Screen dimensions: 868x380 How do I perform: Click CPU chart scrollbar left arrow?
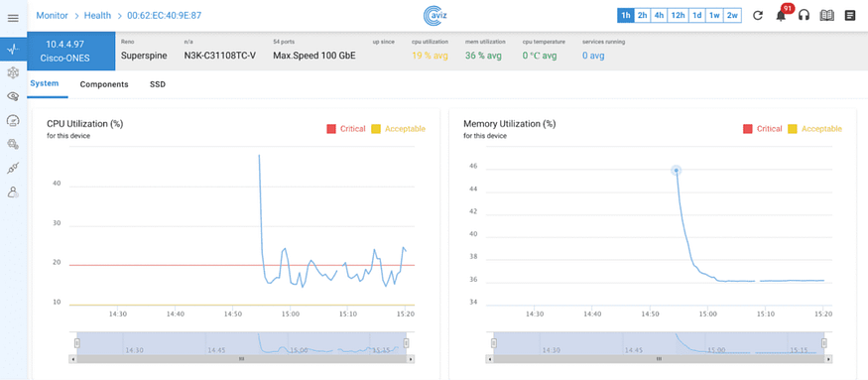(72, 359)
